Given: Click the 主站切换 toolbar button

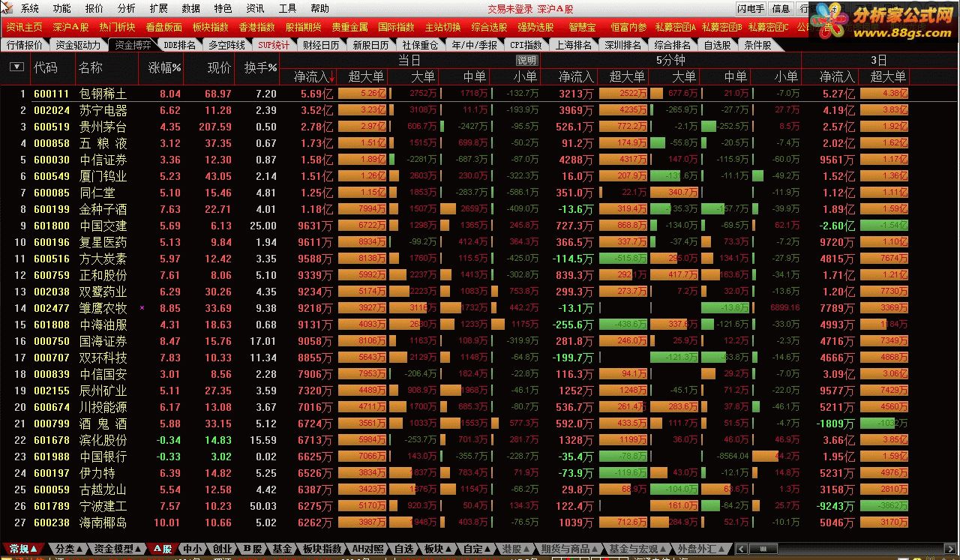Looking at the screenshot, I should tap(442, 27).
